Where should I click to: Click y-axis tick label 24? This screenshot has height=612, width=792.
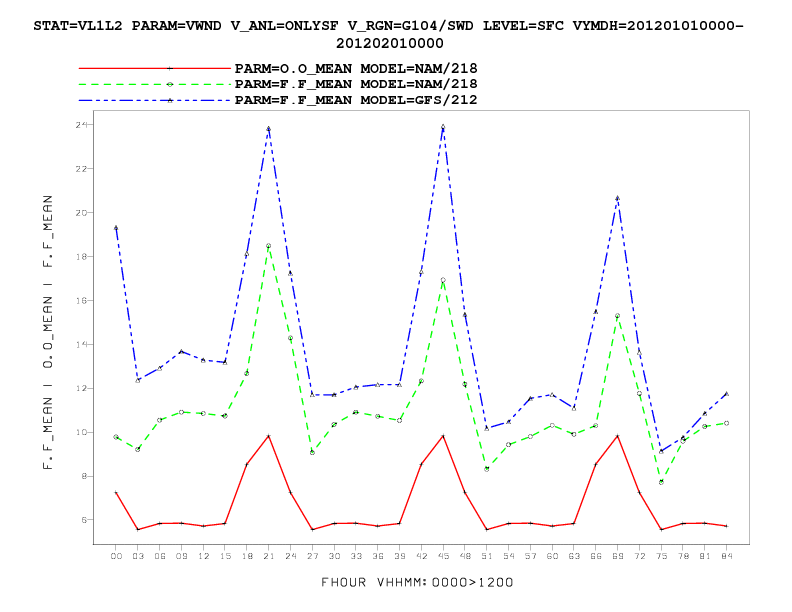pyautogui.click(x=81, y=124)
